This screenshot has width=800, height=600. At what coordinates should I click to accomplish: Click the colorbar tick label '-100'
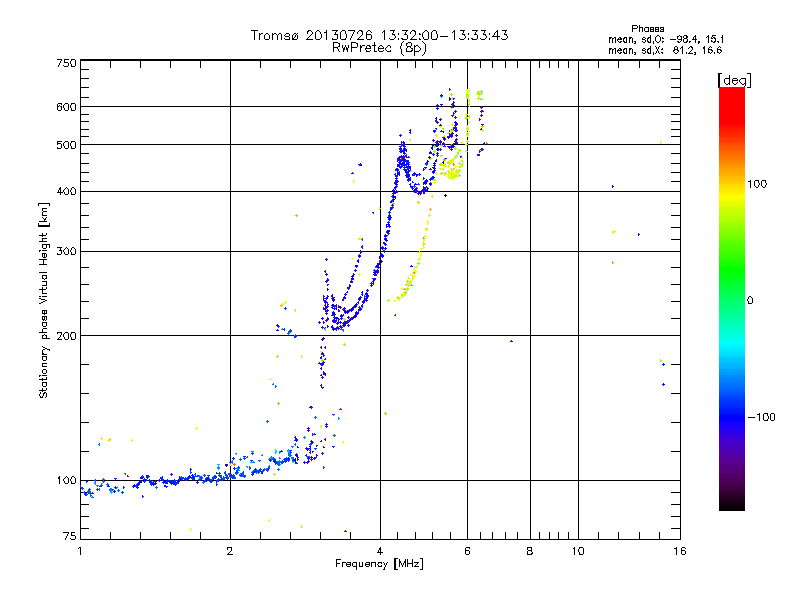pos(761,417)
